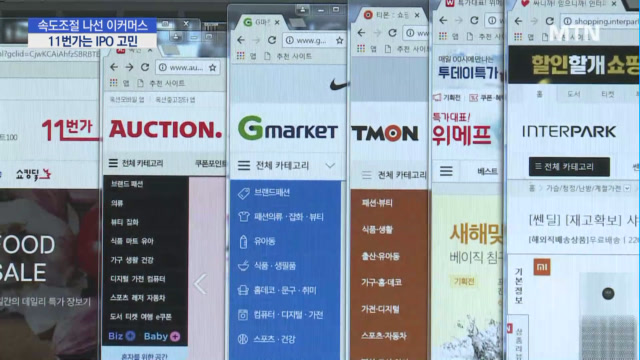The height and width of the screenshot is (360, 640).
Task: Bookmark the Gmarket page with star icon
Action: (x=340, y=40)
